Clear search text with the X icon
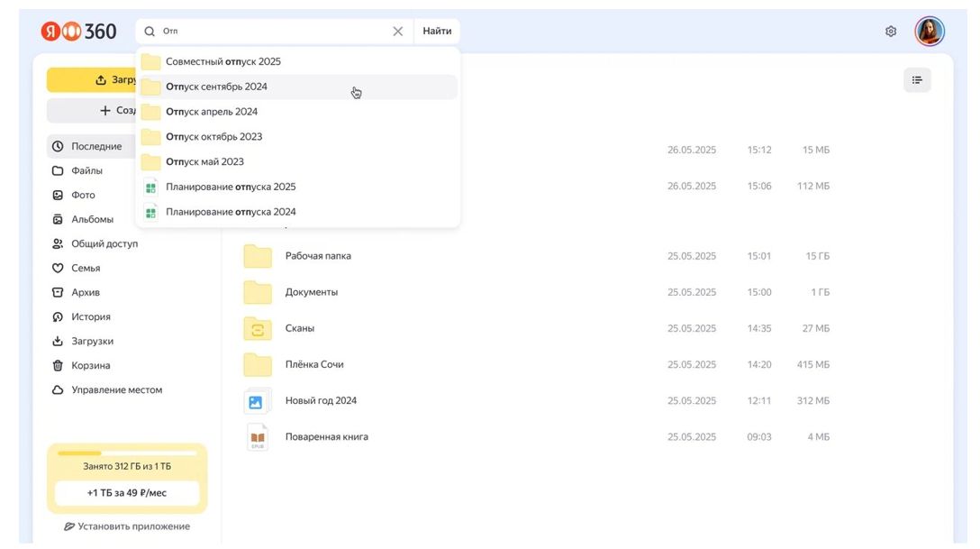980x549 pixels. pos(397,32)
